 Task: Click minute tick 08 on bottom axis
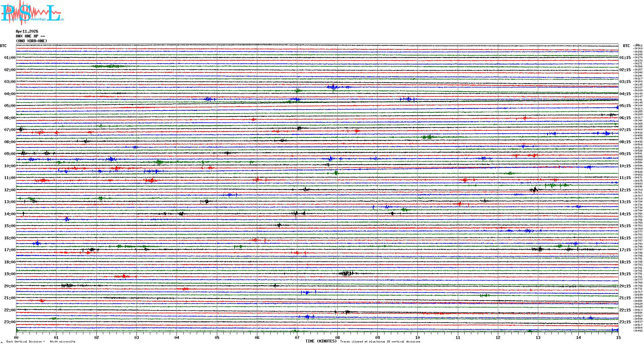coord(337,337)
